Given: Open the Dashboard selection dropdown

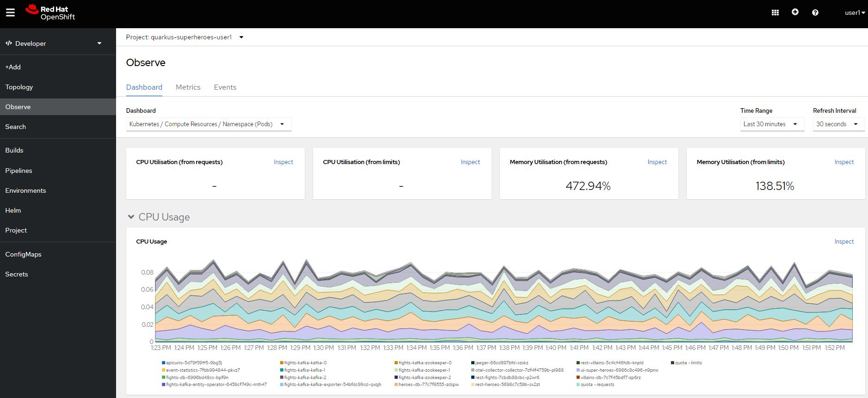Looking at the screenshot, I should 209,124.
